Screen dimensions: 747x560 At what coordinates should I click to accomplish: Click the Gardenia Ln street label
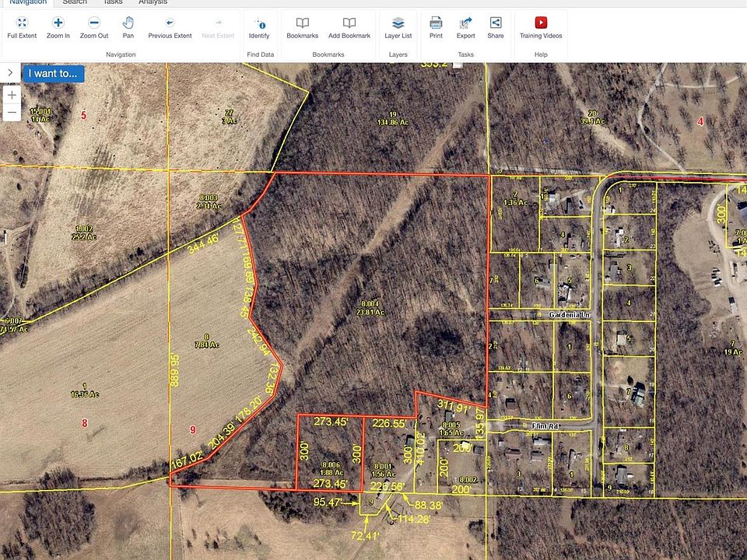pos(570,315)
